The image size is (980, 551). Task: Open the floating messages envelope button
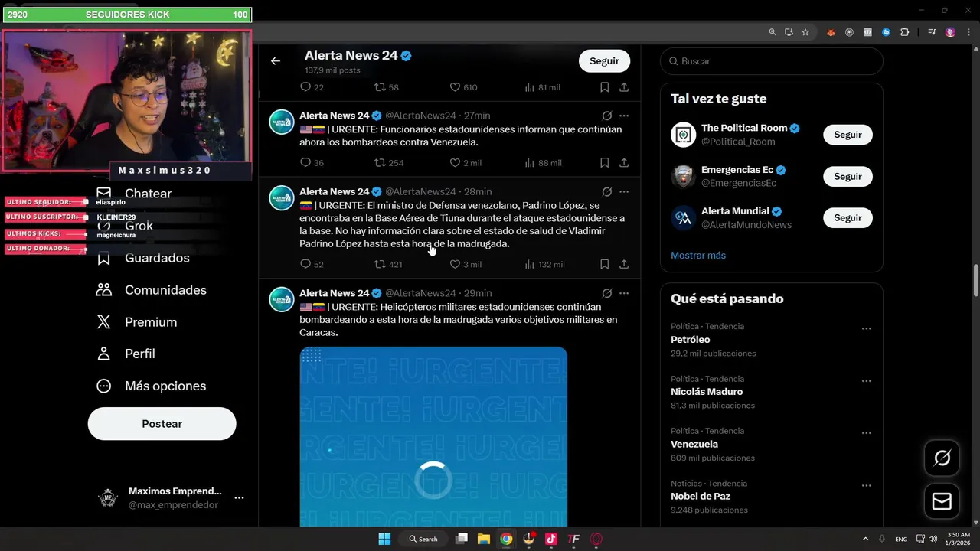[x=942, y=501]
